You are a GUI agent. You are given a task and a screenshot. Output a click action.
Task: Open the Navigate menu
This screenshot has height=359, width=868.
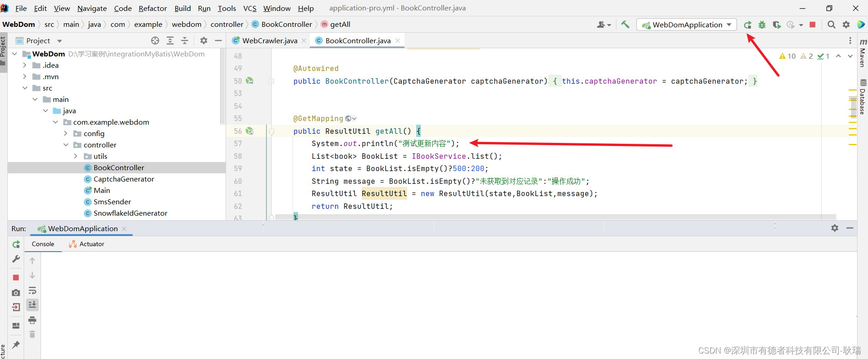pyautogui.click(x=92, y=8)
